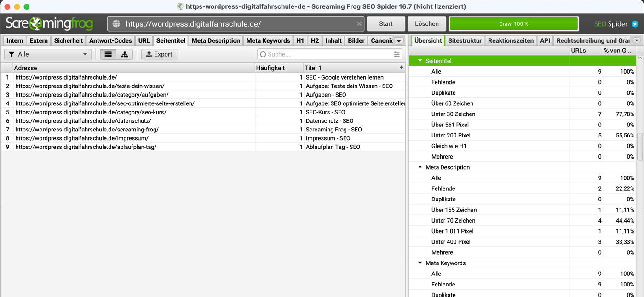Open the Extern tab

pyautogui.click(x=39, y=40)
